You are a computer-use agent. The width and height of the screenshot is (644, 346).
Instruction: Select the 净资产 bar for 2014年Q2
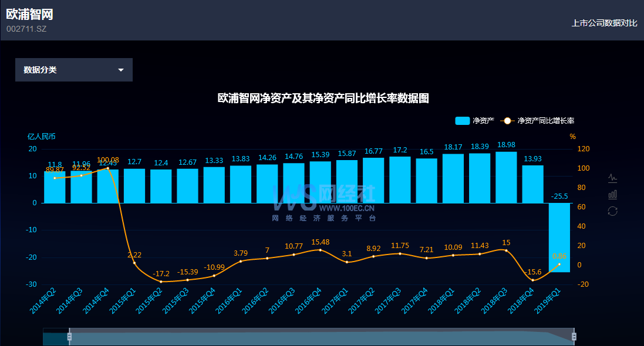tap(55, 187)
